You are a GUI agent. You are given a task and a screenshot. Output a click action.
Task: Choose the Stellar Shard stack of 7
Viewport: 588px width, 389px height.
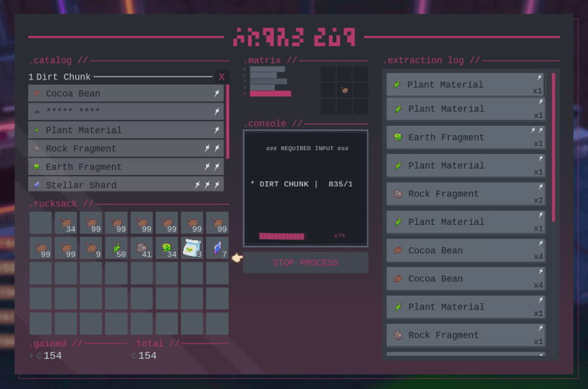[217, 248]
